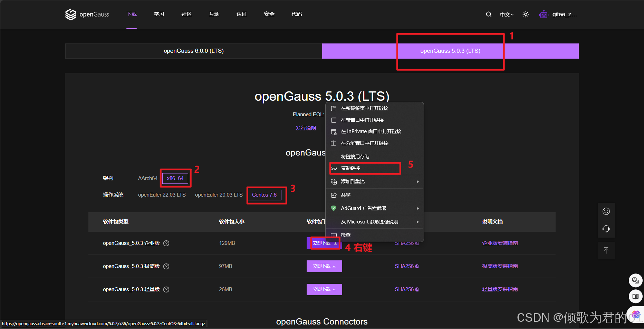
Task: Choose 在 InPrivate 窗口中打开链接
Action: tap(375, 131)
